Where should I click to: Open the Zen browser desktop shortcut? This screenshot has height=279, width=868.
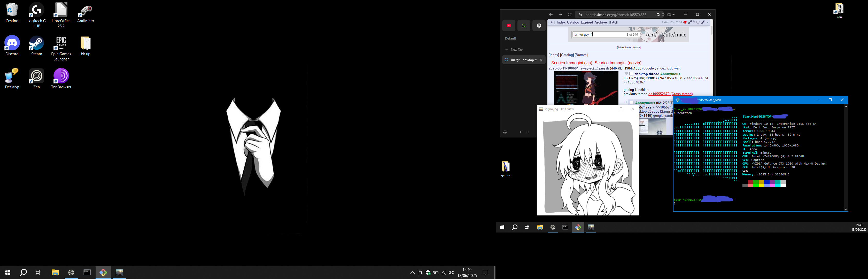click(36, 79)
